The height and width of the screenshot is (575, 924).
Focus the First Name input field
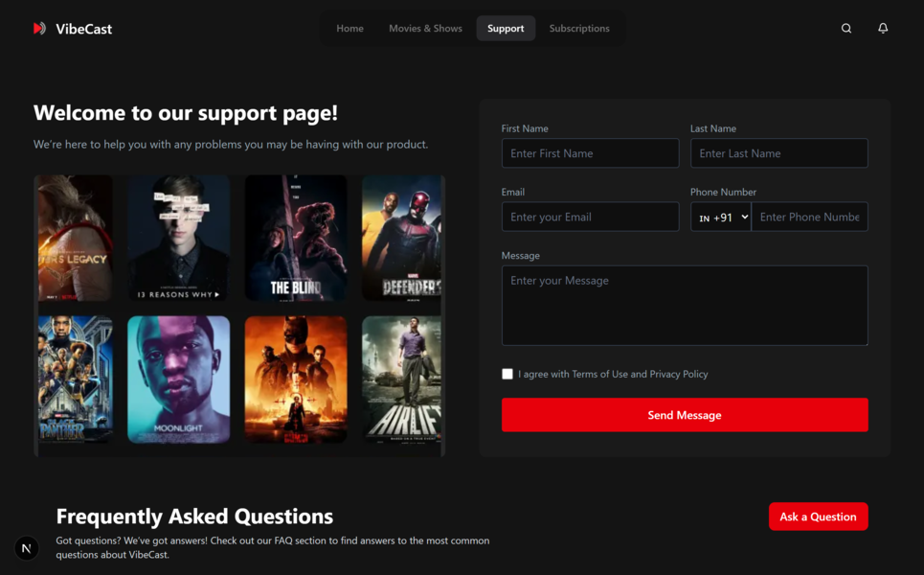point(590,153)
